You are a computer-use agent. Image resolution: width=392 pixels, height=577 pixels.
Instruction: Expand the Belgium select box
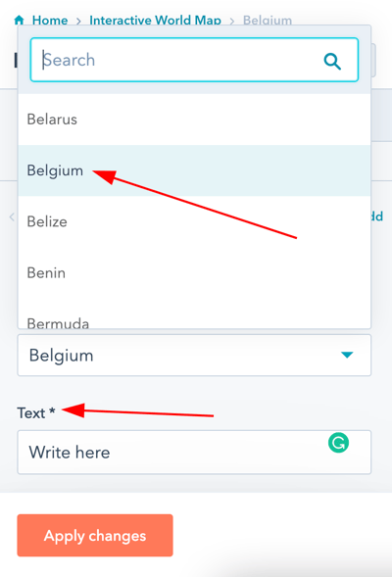pos(194,355)
